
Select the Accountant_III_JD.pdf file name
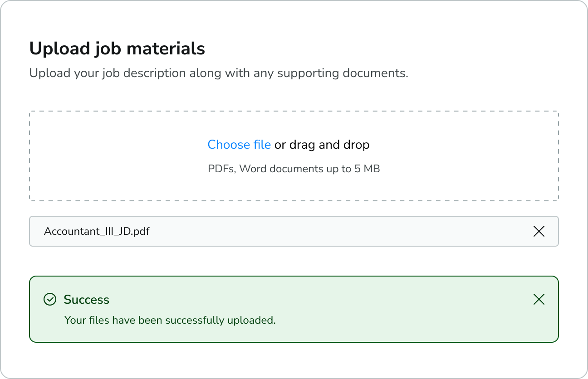(97, 231)
